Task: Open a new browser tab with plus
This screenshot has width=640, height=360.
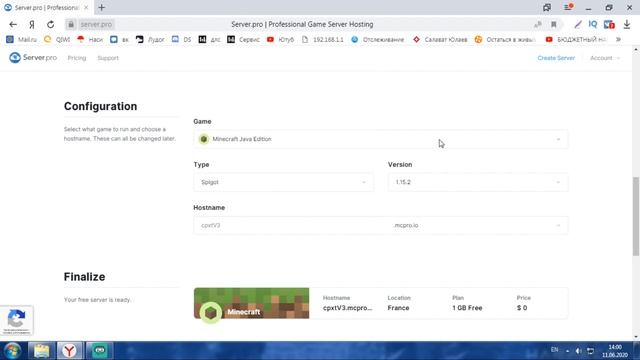Action: 102,7
